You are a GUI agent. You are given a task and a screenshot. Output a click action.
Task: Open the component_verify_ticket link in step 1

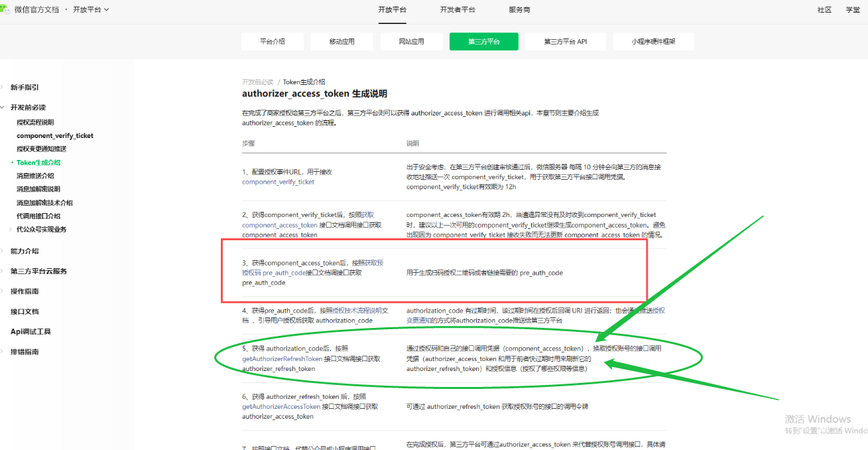[279, 182]
